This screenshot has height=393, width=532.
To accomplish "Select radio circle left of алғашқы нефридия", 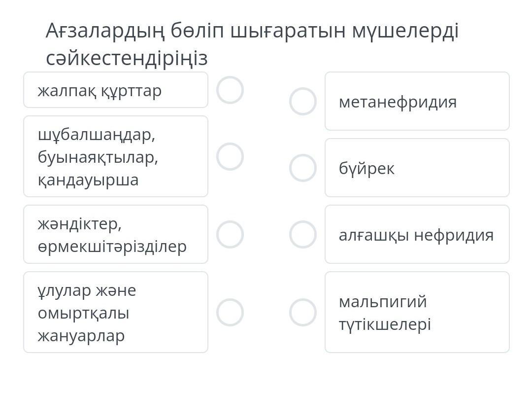I will (302, 234).
